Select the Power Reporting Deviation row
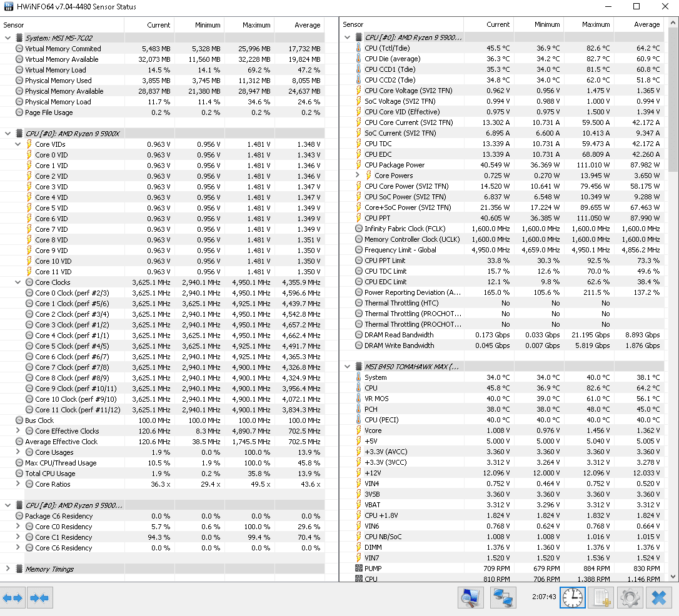 pos(502,292)
